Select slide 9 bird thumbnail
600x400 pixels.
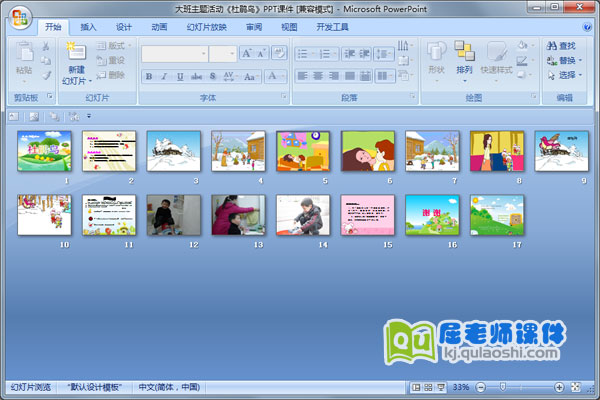(561, 151)
